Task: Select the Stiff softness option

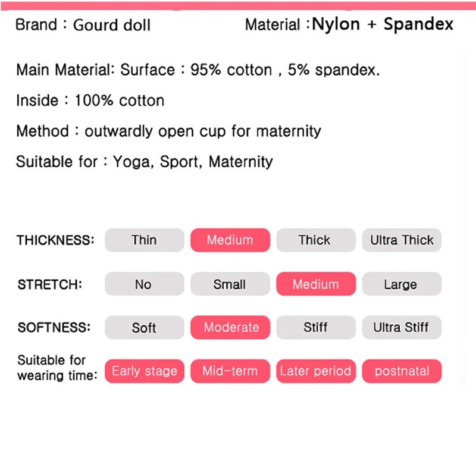Action: (316, 328)
